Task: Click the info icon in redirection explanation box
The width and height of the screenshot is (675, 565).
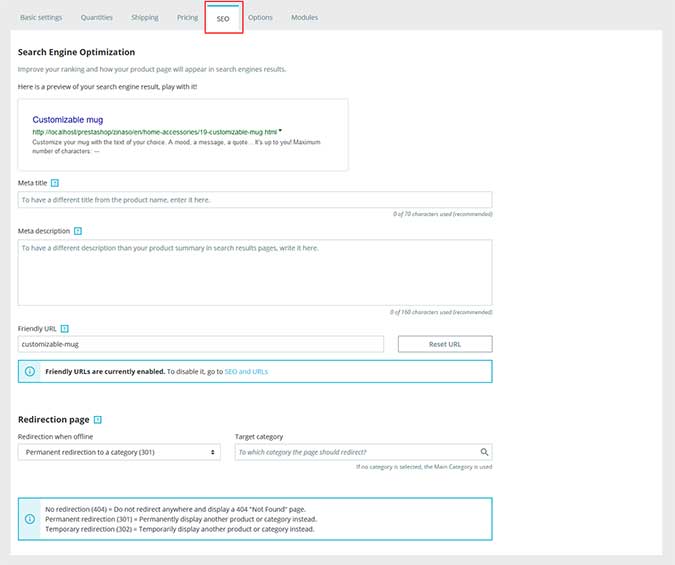Action: point(30,518)
